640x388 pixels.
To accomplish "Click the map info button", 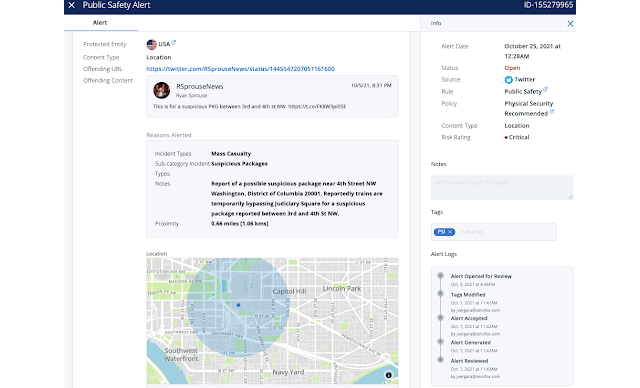I will tap(389, 375).
